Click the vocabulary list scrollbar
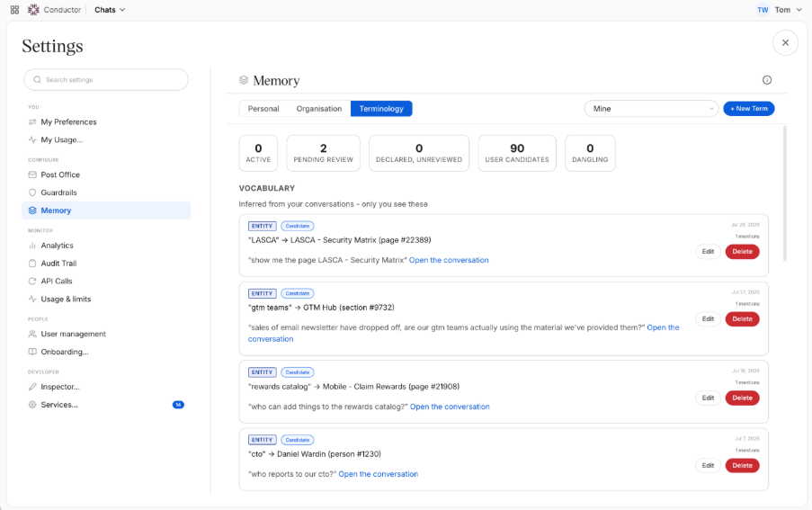The height and width of the screenshot is (510, 812). (x=784, y=193)
